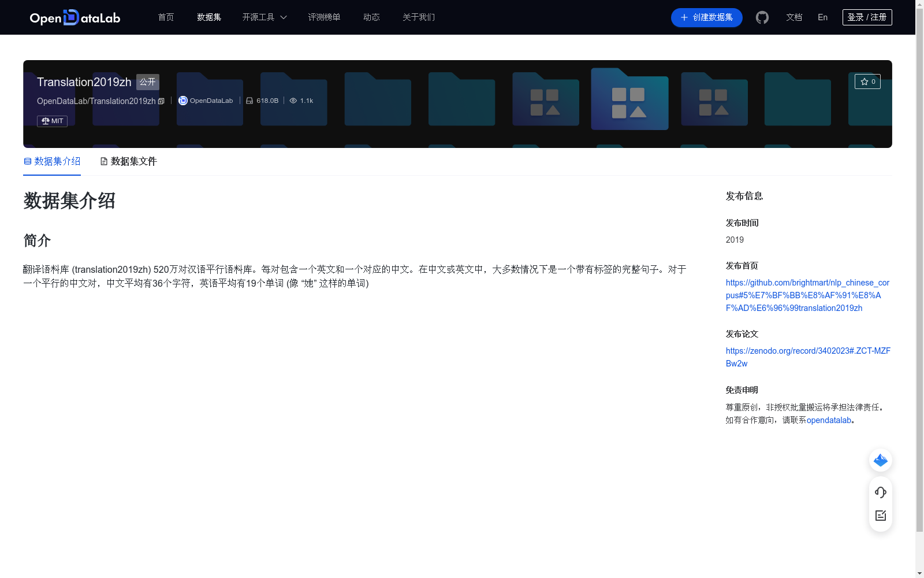Click the blue bird assistant floating icon

881,460
